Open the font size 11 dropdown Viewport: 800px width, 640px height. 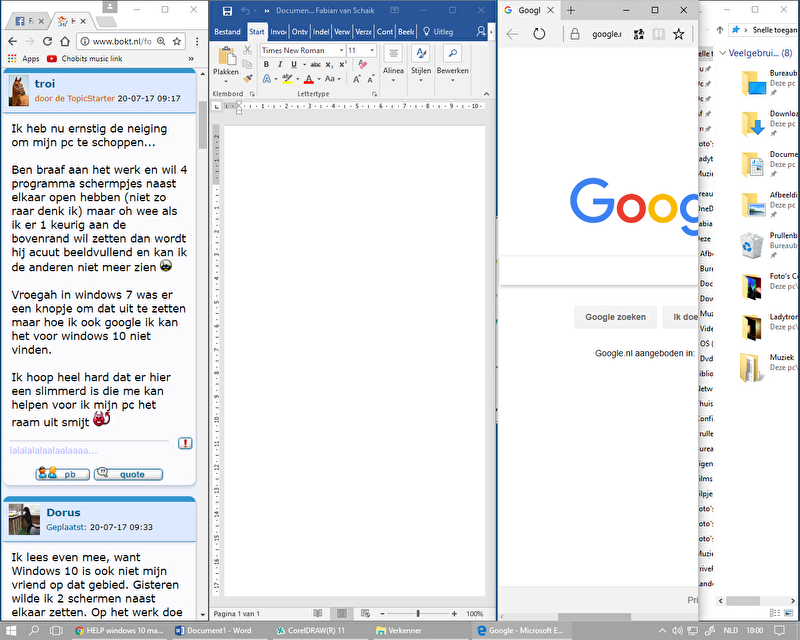tap(370, 50)
